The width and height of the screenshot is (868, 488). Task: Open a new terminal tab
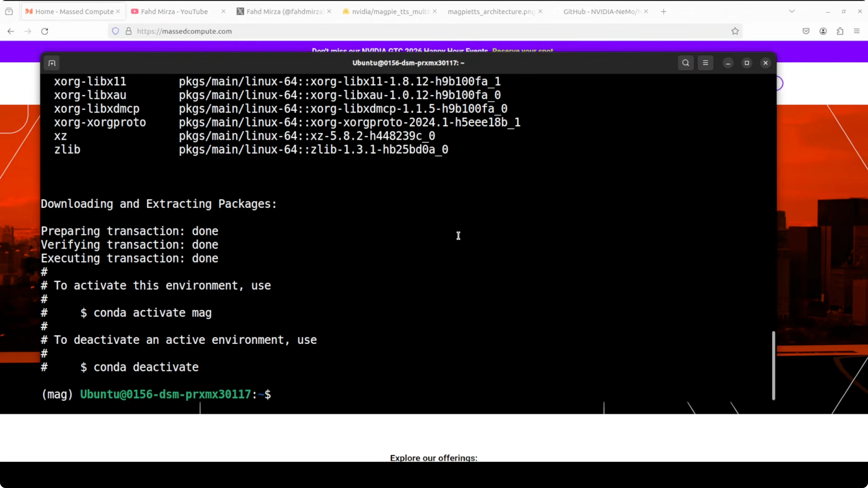52,63
